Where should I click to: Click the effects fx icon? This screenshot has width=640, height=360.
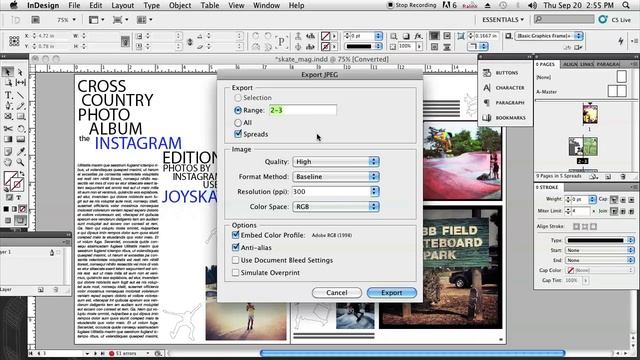point(418,36)
